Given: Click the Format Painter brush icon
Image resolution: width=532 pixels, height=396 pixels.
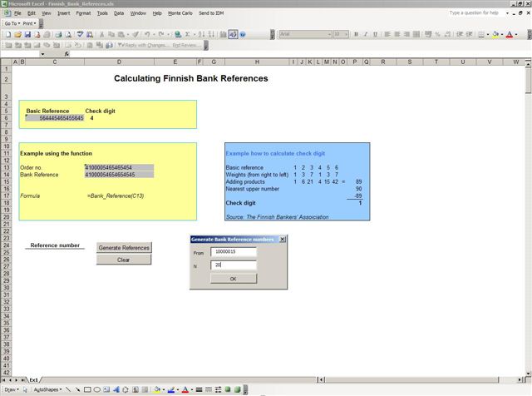Looking at the screenshot, I should [135, 34].
